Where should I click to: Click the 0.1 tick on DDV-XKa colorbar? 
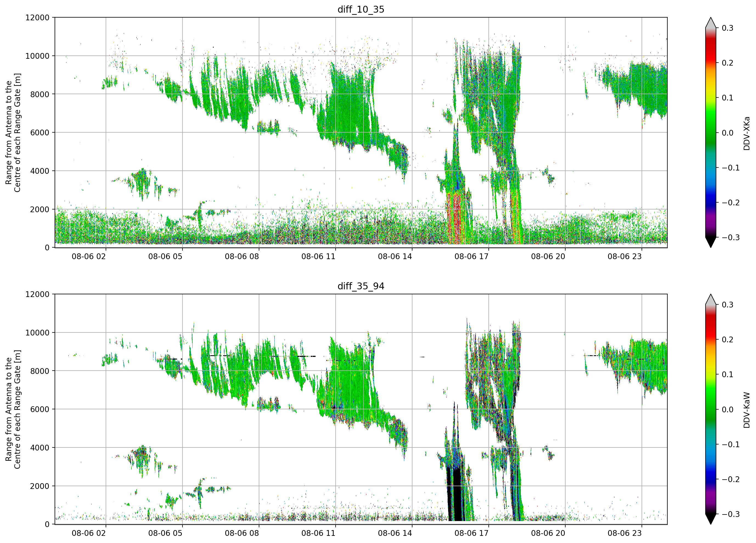pos(727,98)
